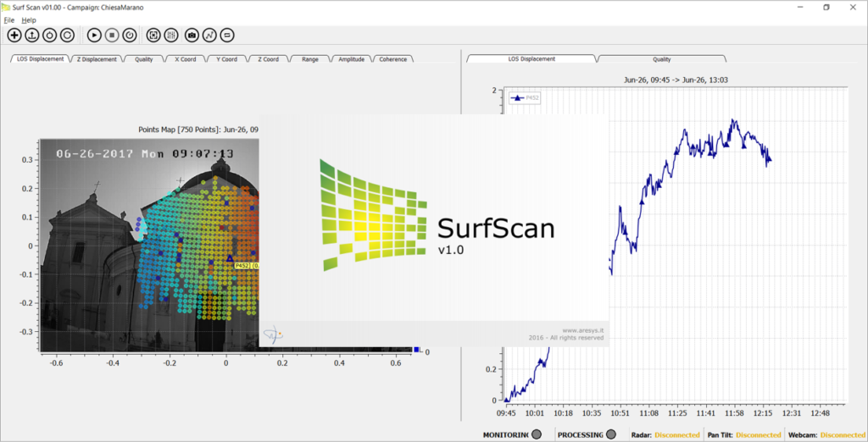This screenshot has height=442, width=868.
Task: Click the circular refresh-arrow toolbar icon
Action: pos(67,36)
